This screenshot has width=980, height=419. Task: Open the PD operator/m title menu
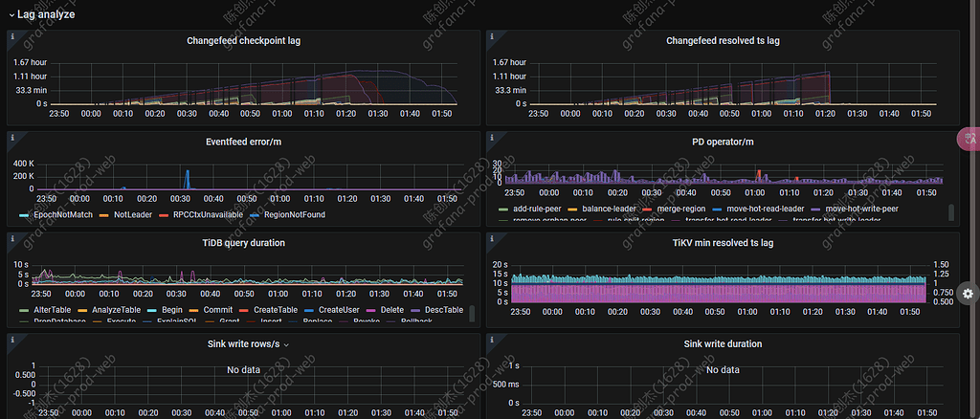coord(723,142)
